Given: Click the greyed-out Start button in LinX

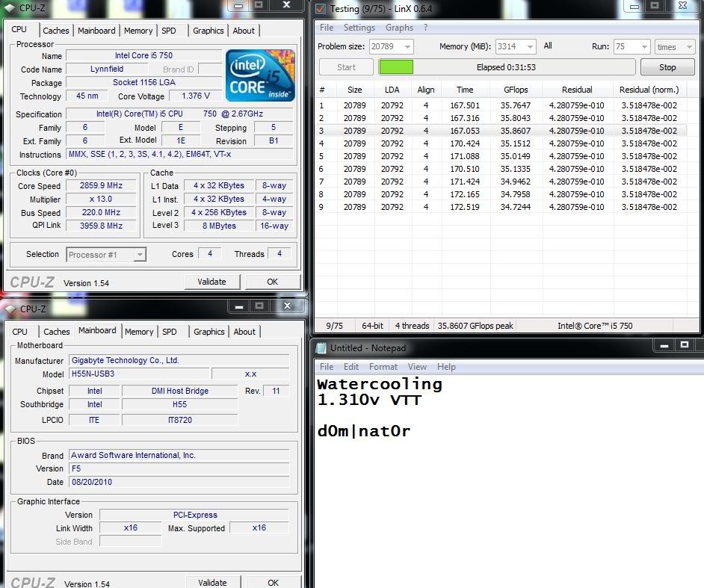Looking at the screenshot, I should coord(346,67).
